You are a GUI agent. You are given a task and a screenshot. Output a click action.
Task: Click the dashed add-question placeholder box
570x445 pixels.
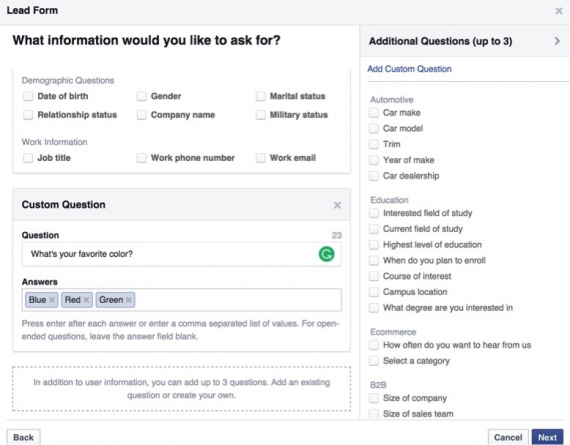click(x=181, y=389)
